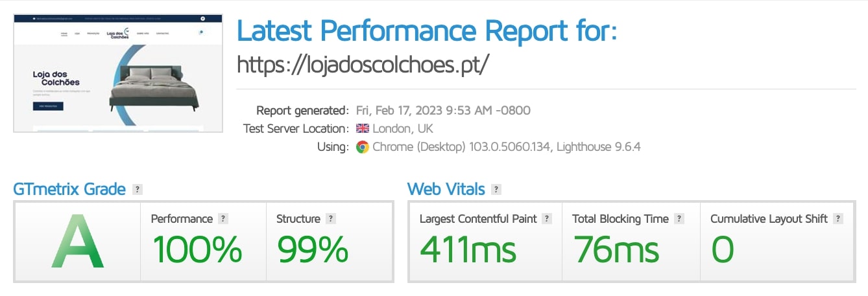Click the help icon next to Web Vitals
868x296 pixels.
click(496, 190)
